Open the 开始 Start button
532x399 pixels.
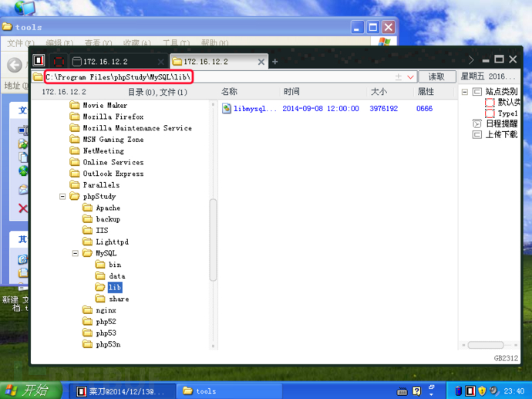pos(31,391)
